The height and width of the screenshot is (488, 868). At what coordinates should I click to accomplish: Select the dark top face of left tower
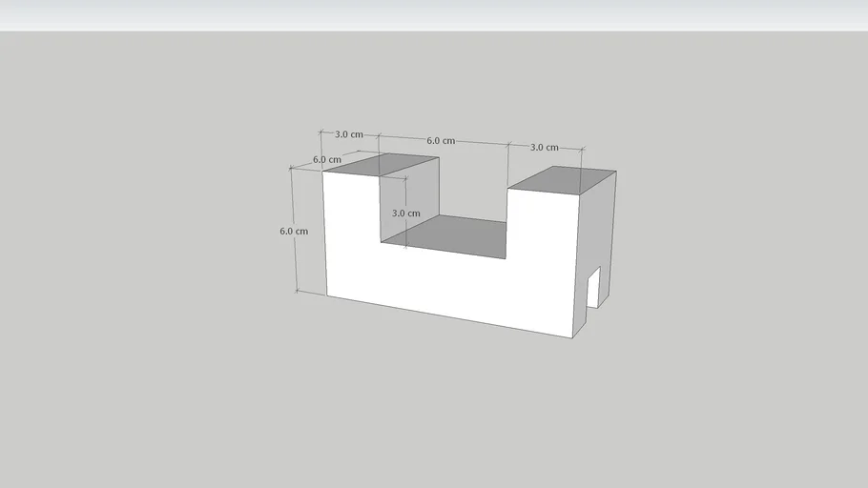tap(380, 166)
